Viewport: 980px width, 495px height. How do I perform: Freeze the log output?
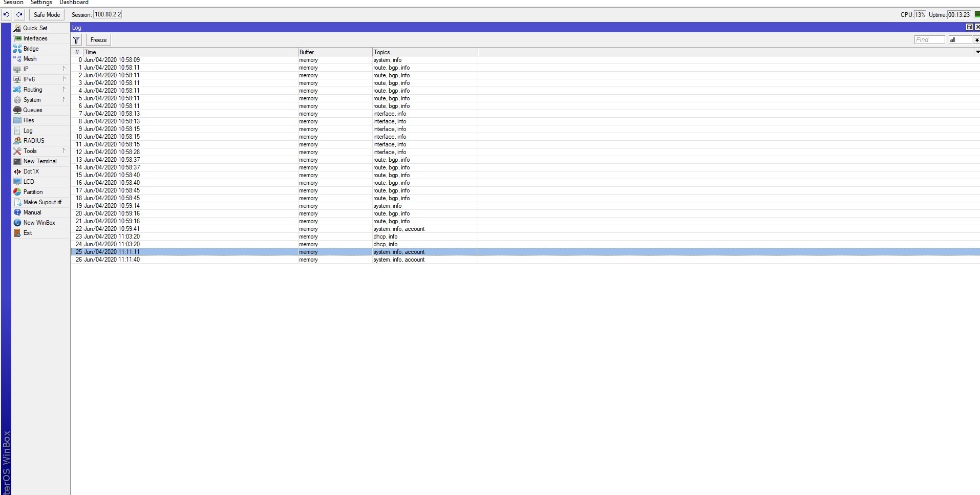tap(98, 40)
